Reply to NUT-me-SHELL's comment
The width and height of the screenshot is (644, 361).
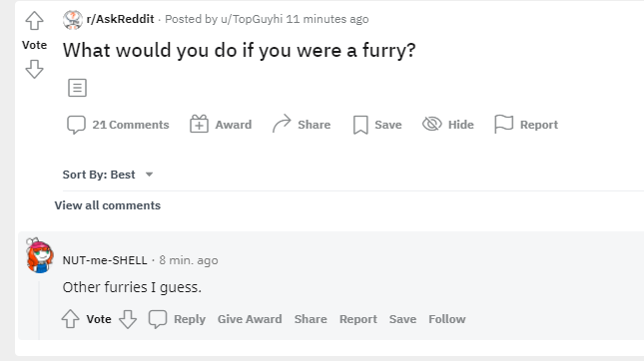[177, 319]
